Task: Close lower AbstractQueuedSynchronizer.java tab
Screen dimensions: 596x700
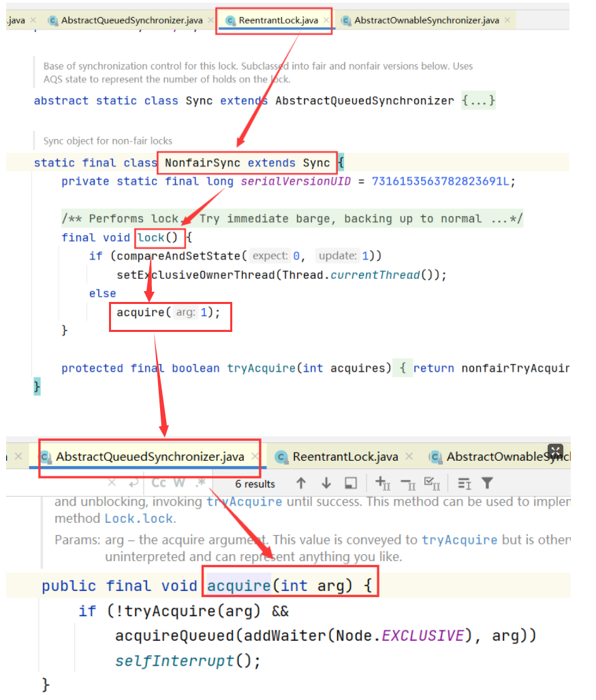Action: [255, 456]
